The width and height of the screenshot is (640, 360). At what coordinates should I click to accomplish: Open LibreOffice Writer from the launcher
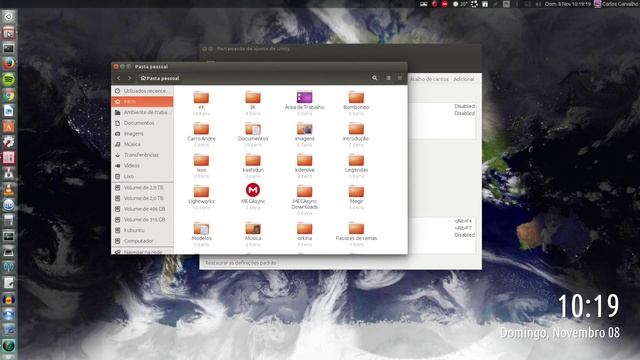click(x=9, y=111)
